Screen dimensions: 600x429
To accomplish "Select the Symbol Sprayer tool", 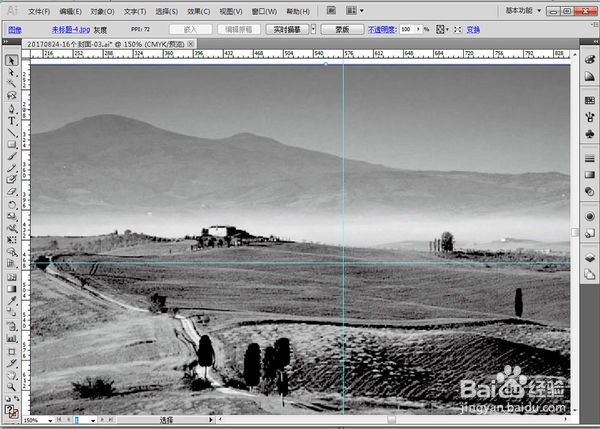I will tap(11, 326).
